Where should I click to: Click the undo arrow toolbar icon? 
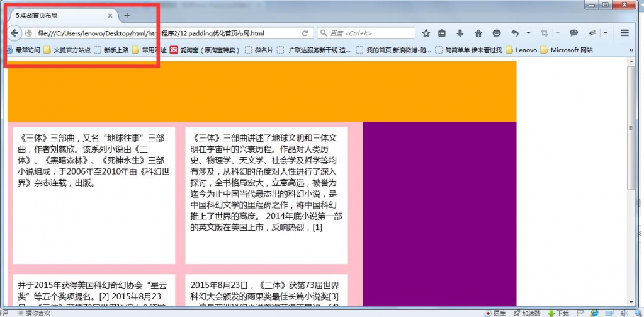pos(514,33)
